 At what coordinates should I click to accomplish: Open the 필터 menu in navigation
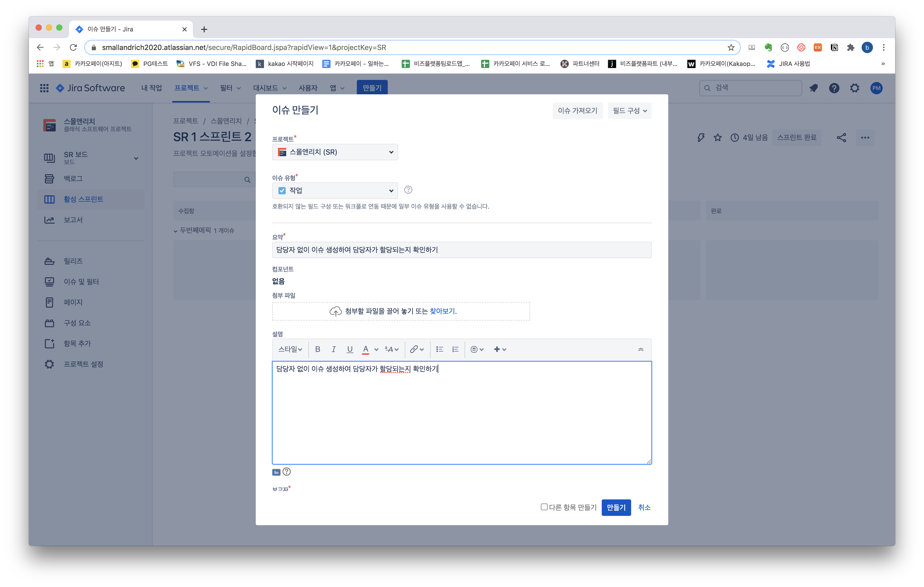click(230, 88)
